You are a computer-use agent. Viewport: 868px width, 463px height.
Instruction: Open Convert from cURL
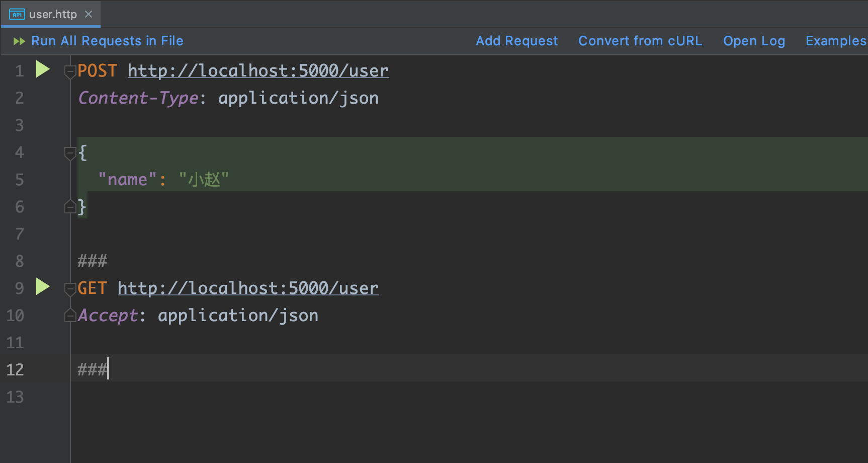[x=640, y=41]
